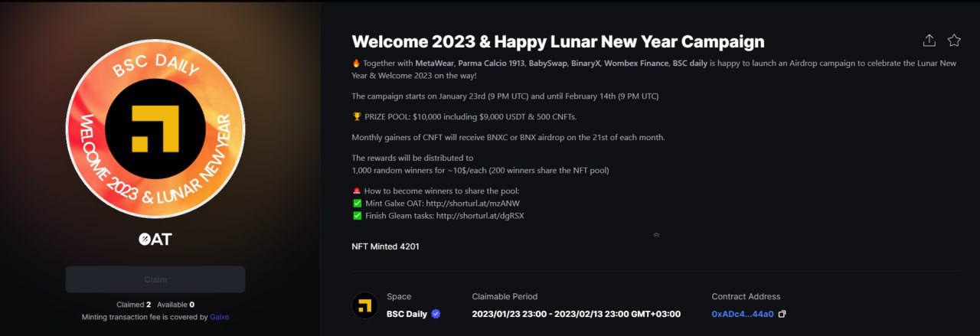The width and height of the screenshot is (980, 336).
Task: Click the share campaign icon
Action: [x=929, y=41]
